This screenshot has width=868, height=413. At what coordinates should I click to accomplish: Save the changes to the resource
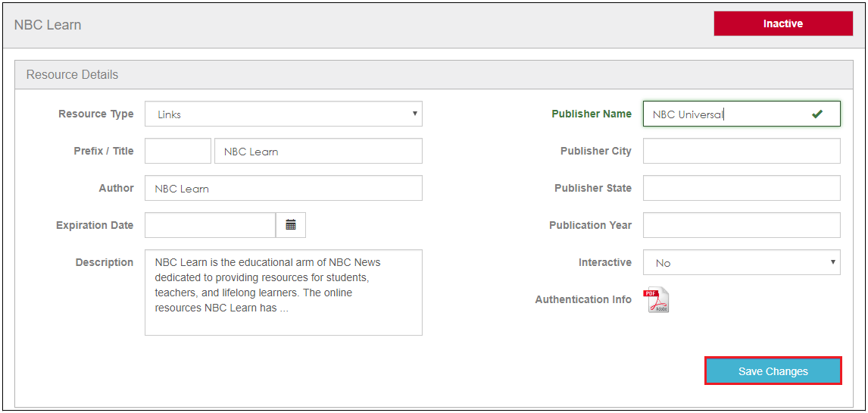[x=773, y=371]
